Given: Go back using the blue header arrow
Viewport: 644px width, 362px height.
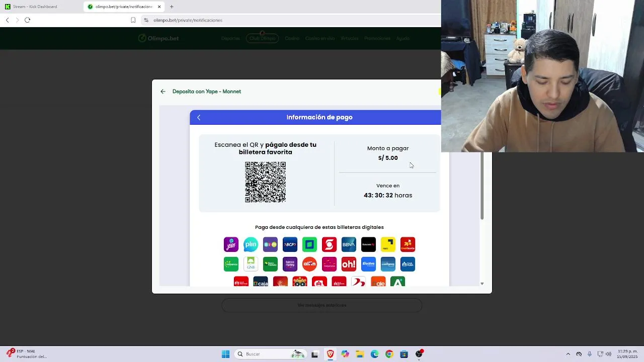Looking at the screenshot, I should click(x=199, y=117).
